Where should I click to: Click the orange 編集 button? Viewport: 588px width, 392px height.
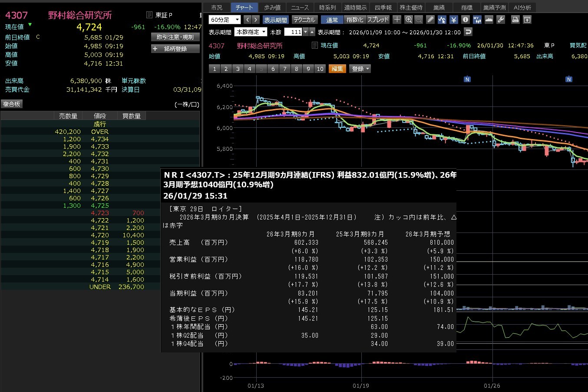pos(337,69)
